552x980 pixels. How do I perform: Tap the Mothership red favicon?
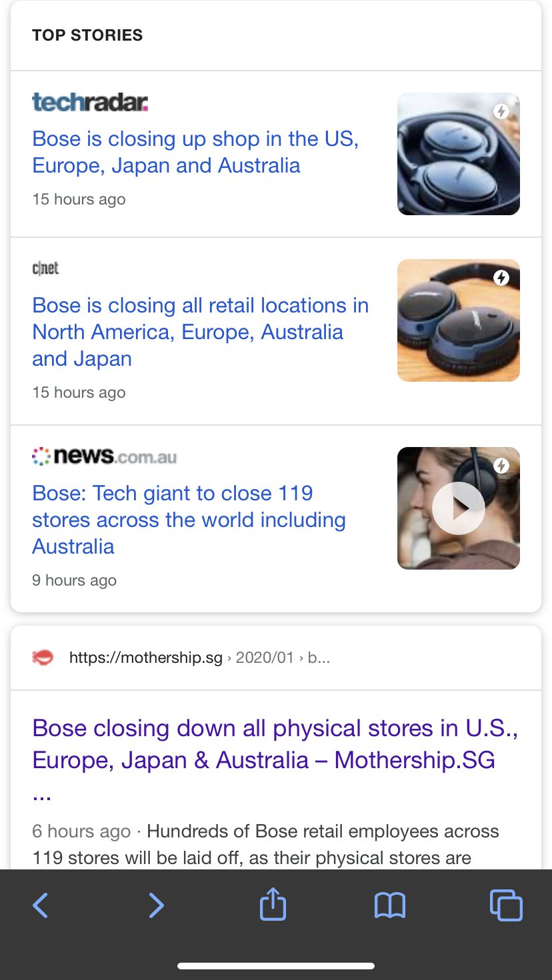[43, 658]
